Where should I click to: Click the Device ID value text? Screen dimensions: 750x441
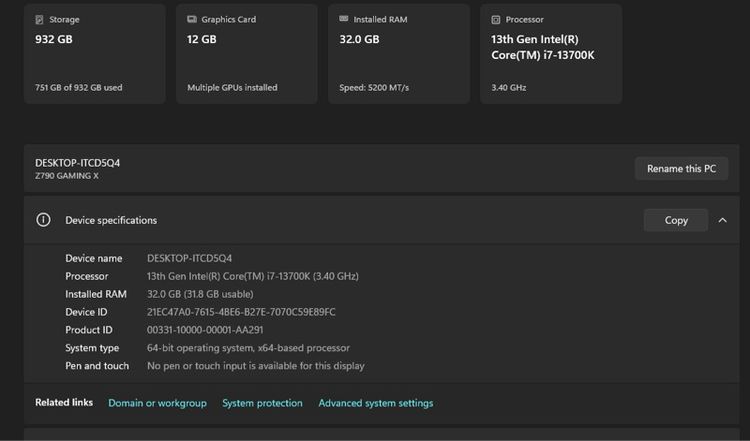241,312
